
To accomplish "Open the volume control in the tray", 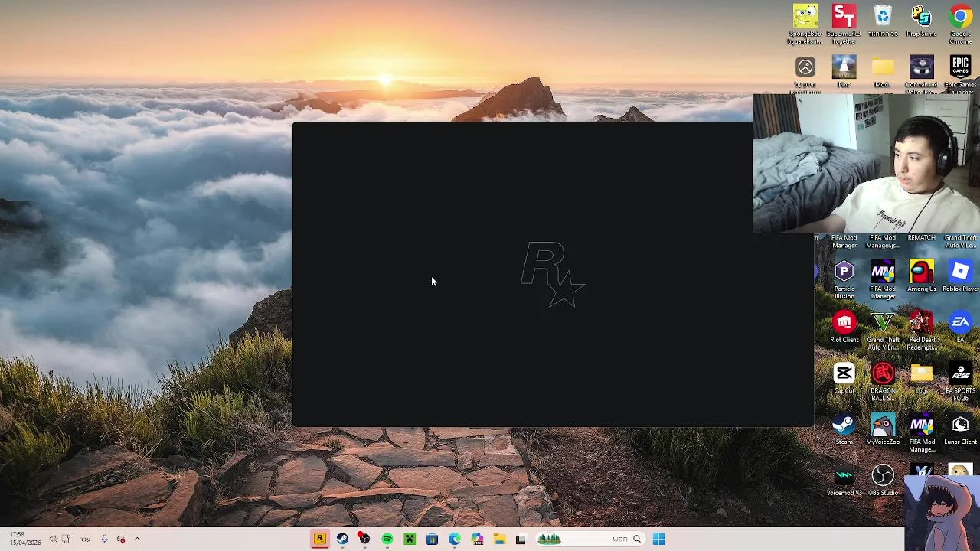I will [54, 539].
